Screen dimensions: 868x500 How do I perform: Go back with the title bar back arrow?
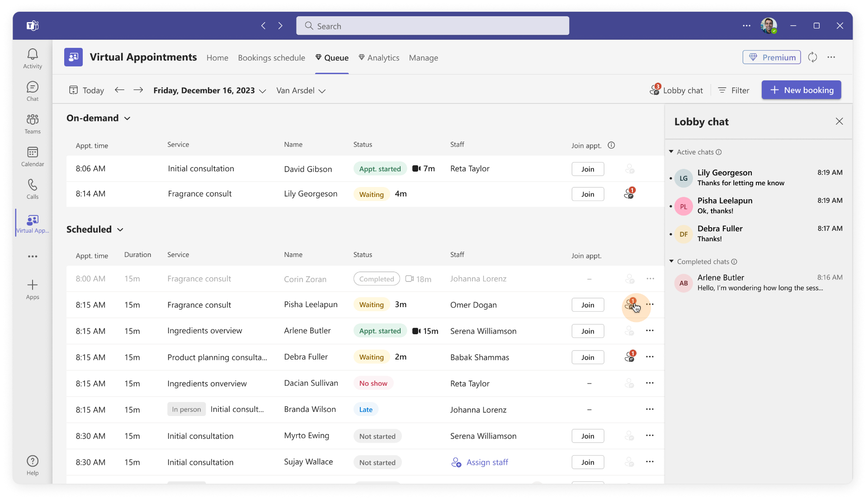[x=264, y=26]
